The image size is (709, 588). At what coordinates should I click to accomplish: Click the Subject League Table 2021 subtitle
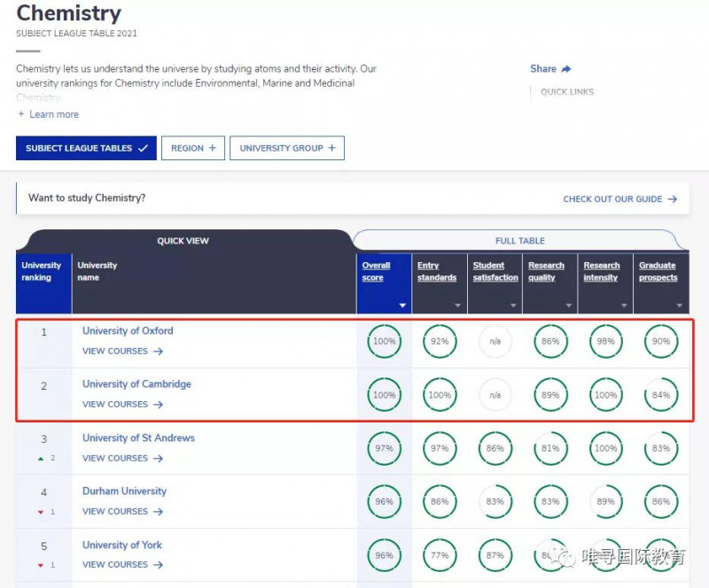pos(76,34)
